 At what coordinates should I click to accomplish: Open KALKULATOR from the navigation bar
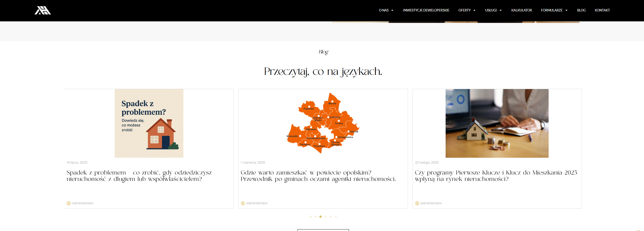521,10
